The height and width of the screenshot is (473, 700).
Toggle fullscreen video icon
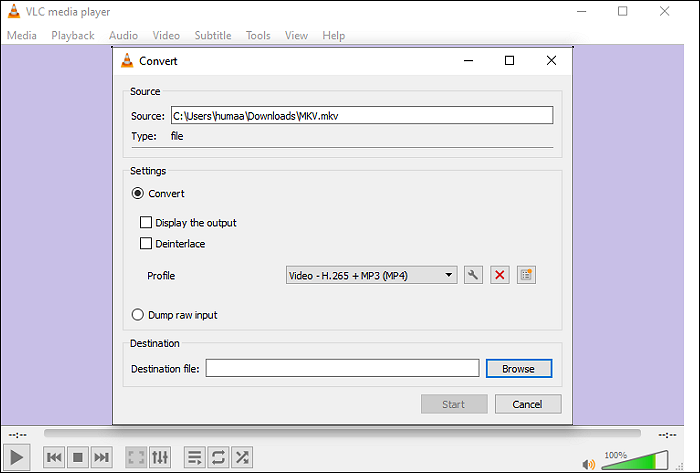pos(135,457)
